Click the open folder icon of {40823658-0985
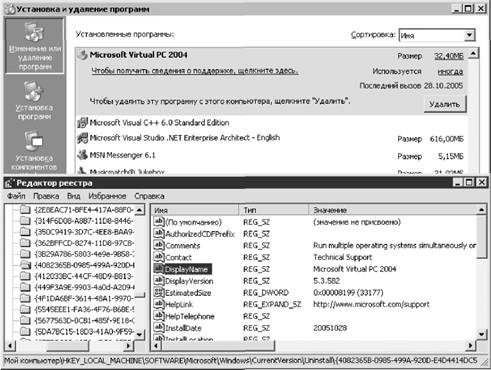 [25, 265]
